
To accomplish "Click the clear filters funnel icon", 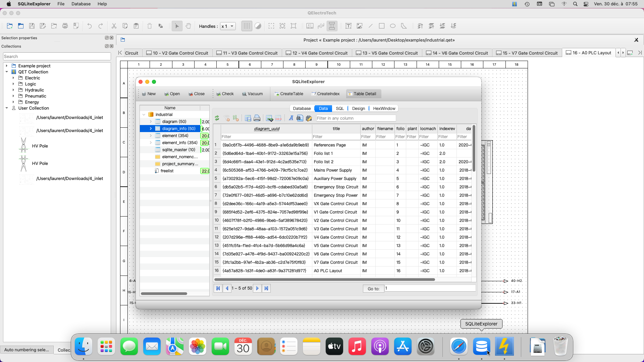I will (227, 118).
